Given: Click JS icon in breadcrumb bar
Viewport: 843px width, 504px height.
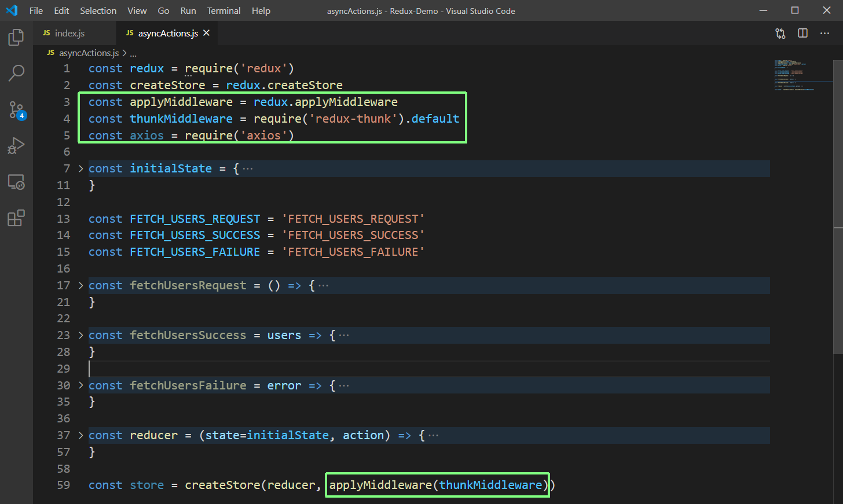Looking at the screenshot, I should tap(51, 53).
